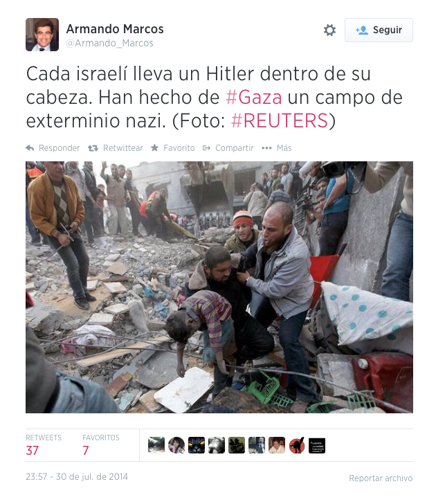The image size is (436, 504).
Task: Click the reply arrow icon
Action: [30, 148]
